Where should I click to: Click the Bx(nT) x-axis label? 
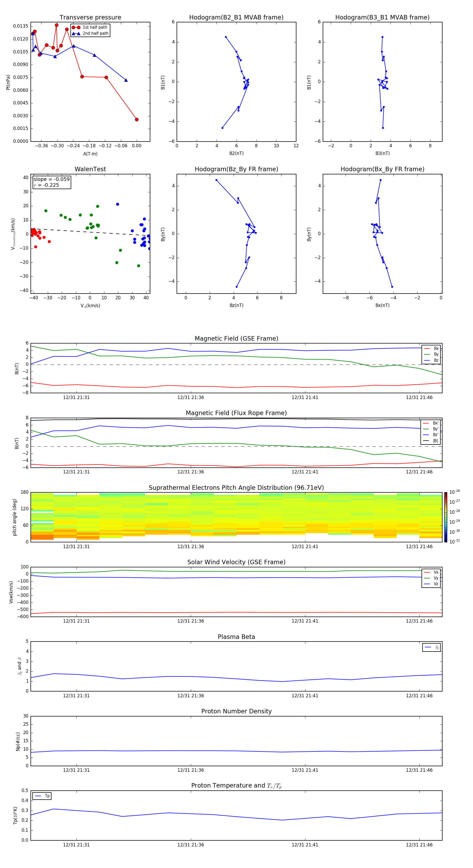coord(382,305)
